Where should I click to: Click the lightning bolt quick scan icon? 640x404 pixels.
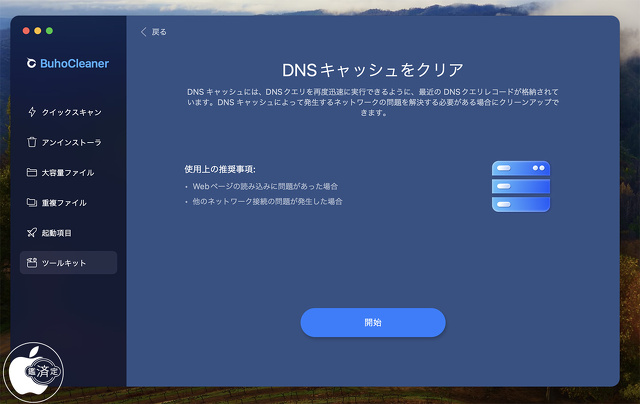(x=32, y=112)
